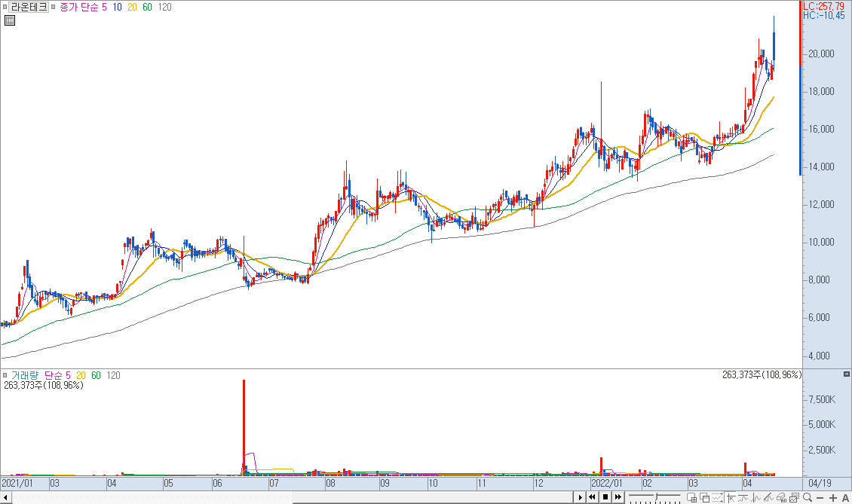Click the minus zoom-out icon
Image resolution: width=852 pixels, height=504 pixels.
820,498
